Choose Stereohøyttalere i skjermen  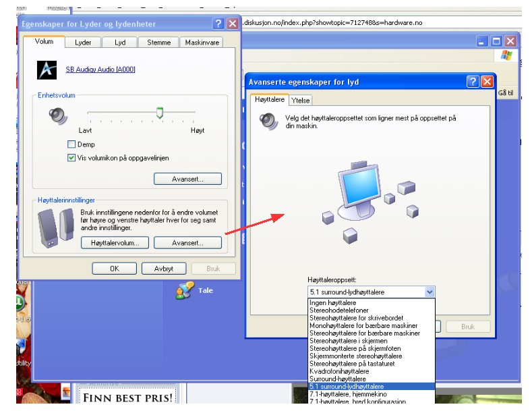[372, 341]
